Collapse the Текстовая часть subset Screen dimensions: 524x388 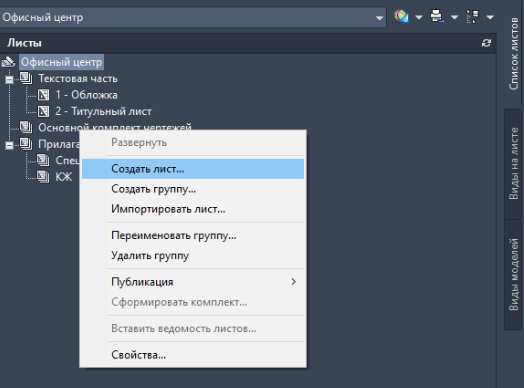tap(9, 80)
